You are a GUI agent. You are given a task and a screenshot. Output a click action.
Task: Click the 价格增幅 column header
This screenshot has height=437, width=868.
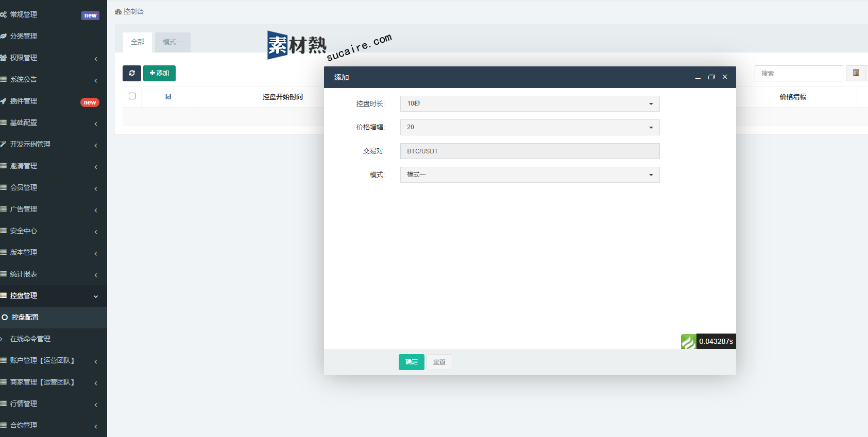793,97
